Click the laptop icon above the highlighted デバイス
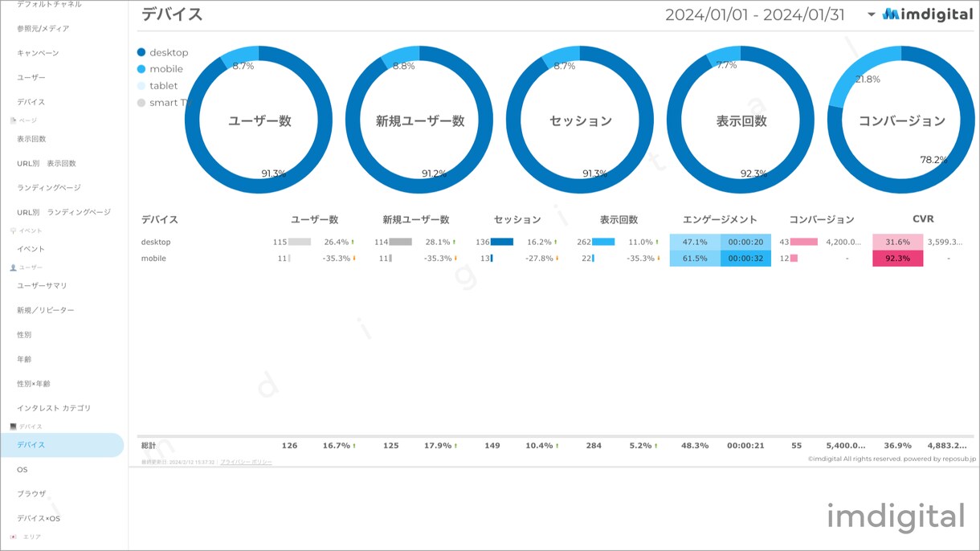The height and width of the screenshot is (551, 980). pyautogui.click(x=13, y=427)
